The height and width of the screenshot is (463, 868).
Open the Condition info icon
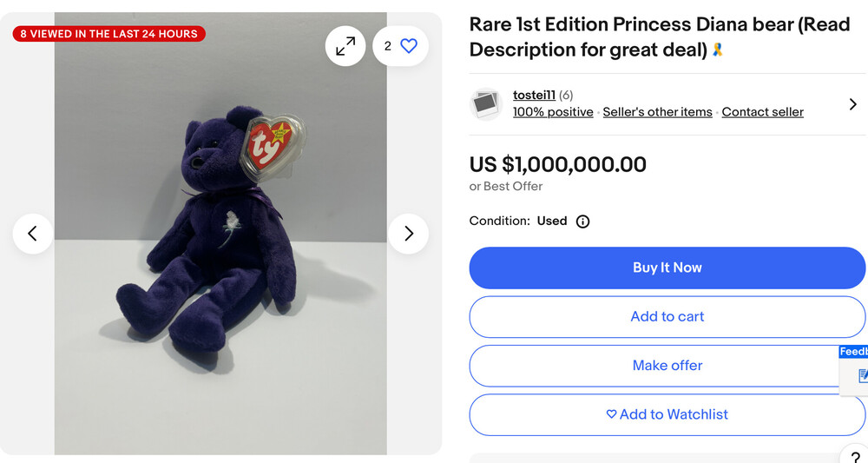coord(583,222)
